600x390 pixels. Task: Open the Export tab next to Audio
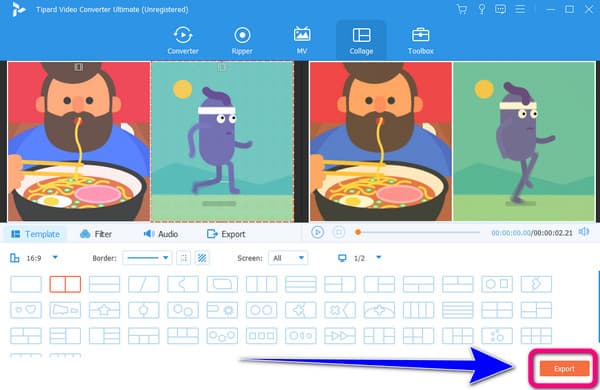pos(226,234)
